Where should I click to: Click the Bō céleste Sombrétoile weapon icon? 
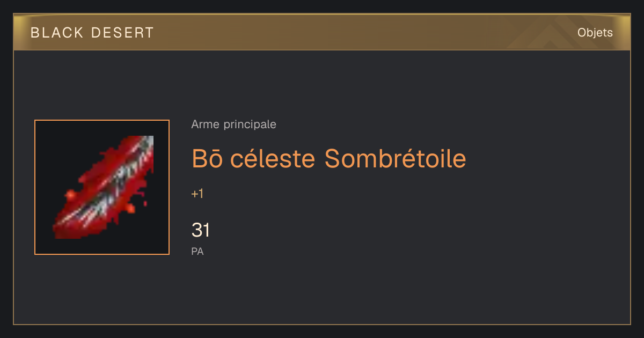102,187
